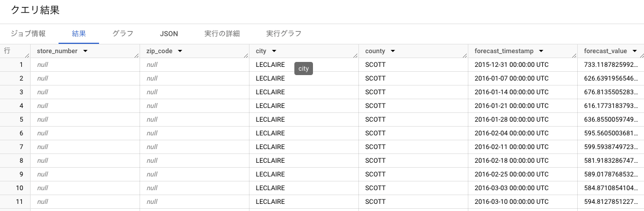This screenshot has height=211, width=644.
Task: Click the store_number column resize handle
Action: (136, 55)
